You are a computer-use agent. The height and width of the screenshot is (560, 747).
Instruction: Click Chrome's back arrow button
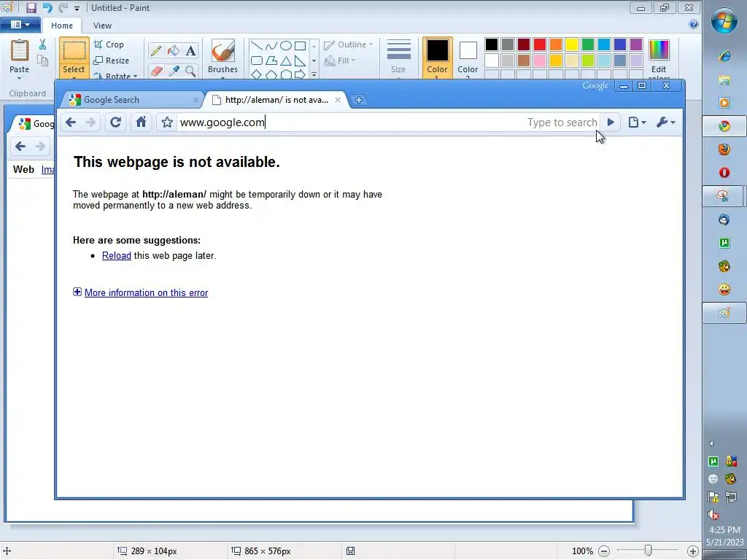(71, 122)
